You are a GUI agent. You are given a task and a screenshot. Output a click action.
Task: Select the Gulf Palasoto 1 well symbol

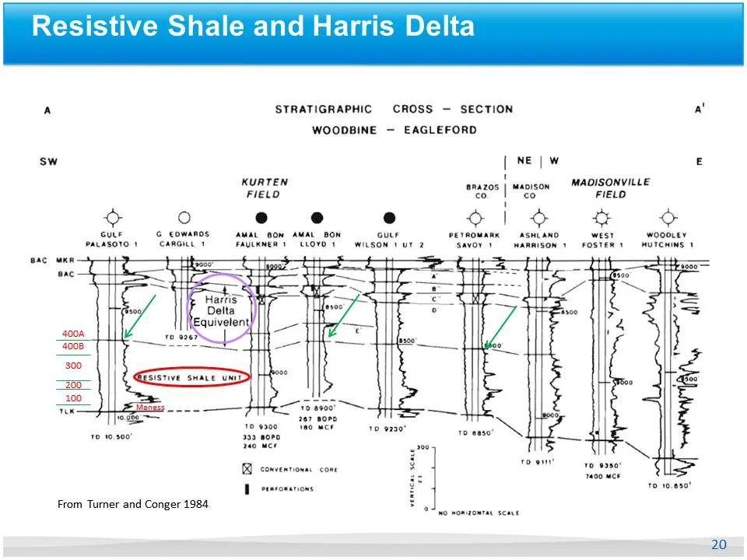(x=114, y=216)
